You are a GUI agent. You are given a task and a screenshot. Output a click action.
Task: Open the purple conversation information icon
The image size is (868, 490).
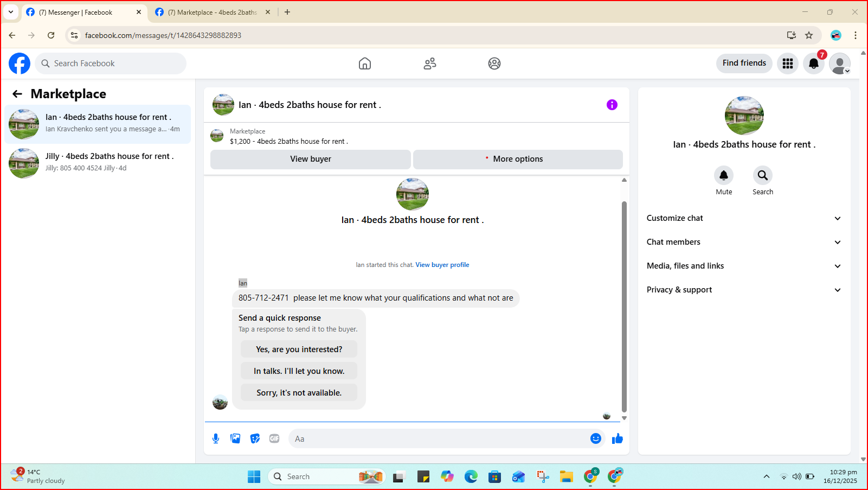[612, 105]
